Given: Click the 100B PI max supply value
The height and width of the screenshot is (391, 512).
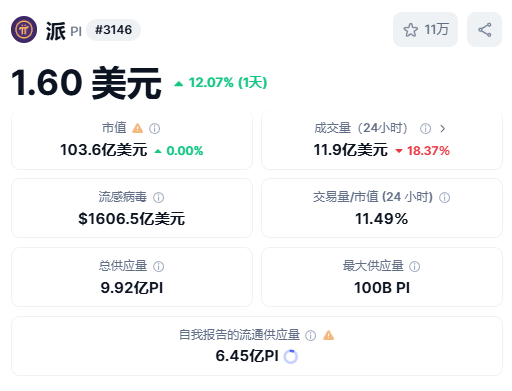Looking at the screenshot, I should coord(382,288).
